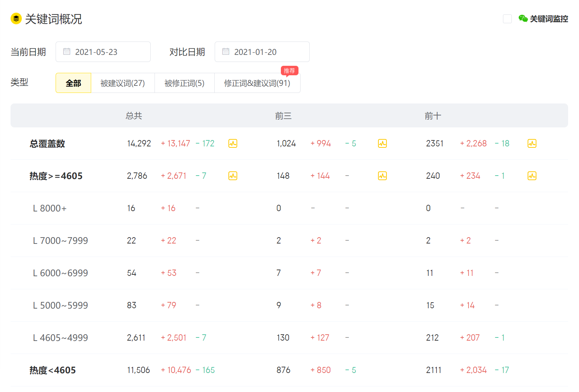
Task: Open trend icon for 热度>=4605 in 前三 column
Action: click(x=383, y=175)
